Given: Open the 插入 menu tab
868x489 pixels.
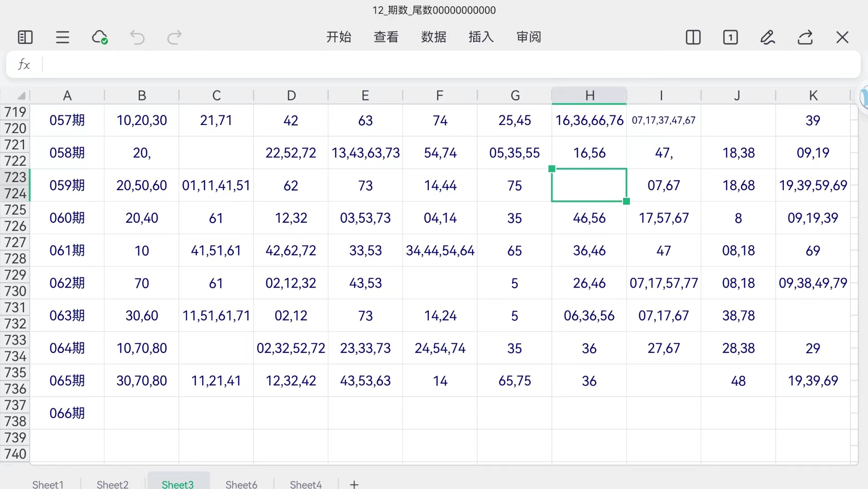Looking at the screenshot, I should [x=481, y=37].
